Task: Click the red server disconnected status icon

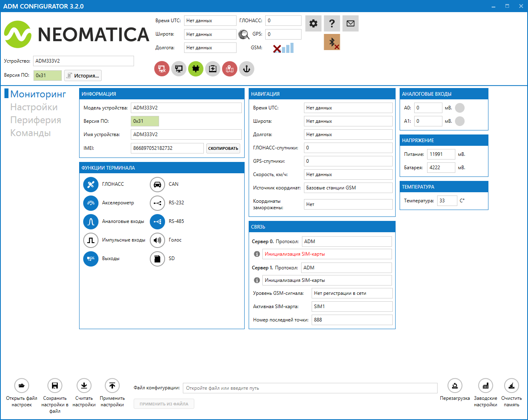Action: tap(162, 69)
